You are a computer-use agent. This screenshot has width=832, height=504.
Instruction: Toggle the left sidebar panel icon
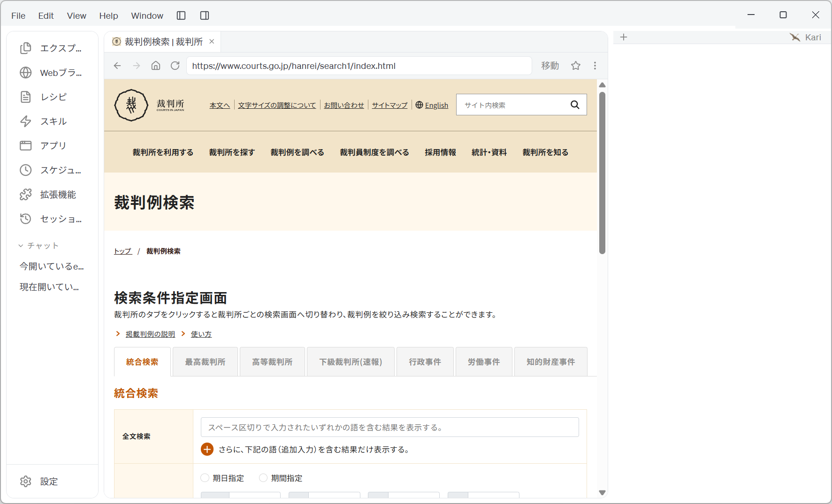pyautogui.click(x=181, y=15)
